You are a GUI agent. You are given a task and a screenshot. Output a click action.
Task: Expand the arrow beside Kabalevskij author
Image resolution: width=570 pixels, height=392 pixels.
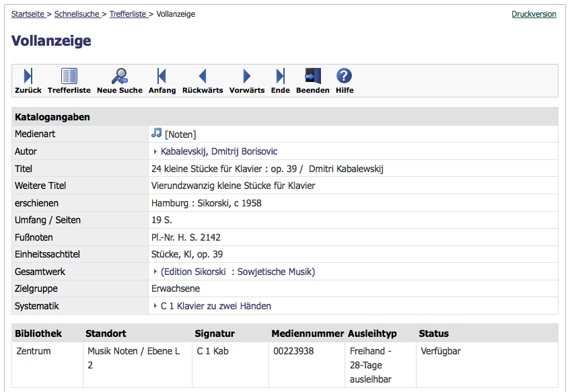click(x=155, y=151)
